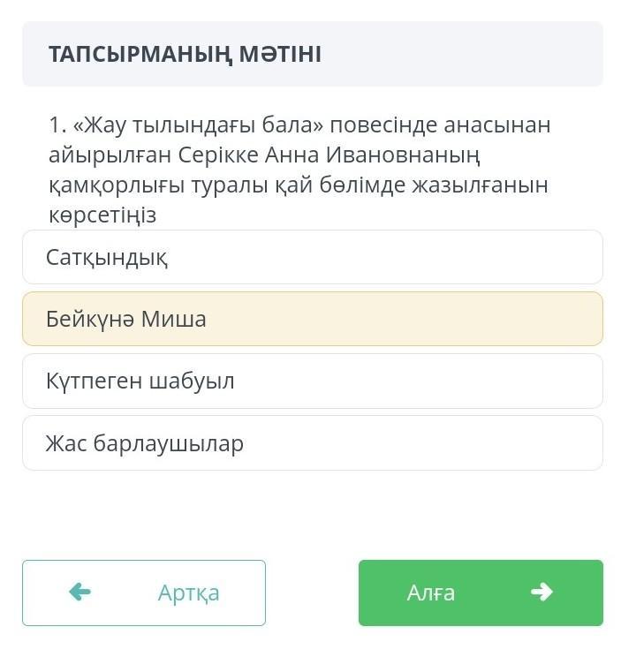Go back using the Артқа button

pos(144,593)
